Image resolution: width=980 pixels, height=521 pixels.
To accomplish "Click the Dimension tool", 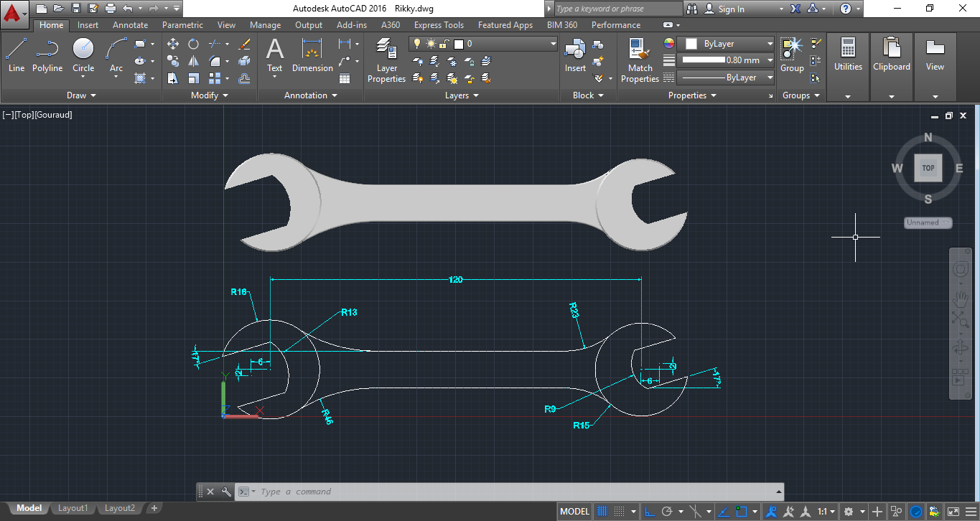I will tap(312, 55).
